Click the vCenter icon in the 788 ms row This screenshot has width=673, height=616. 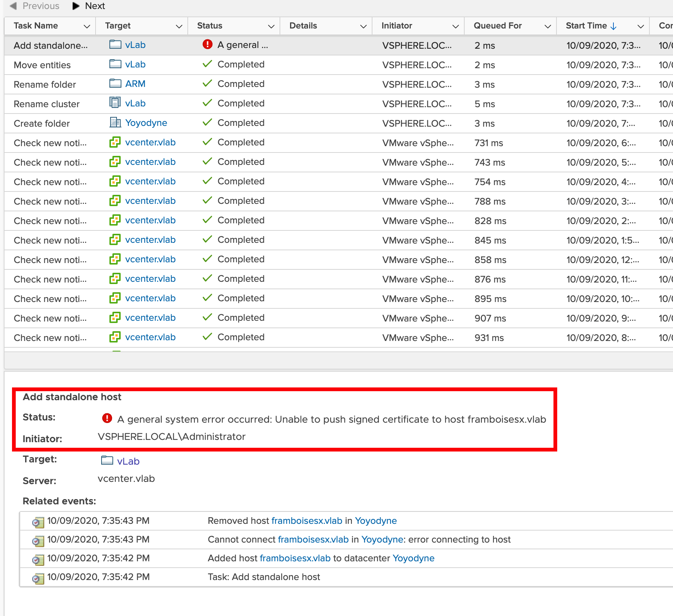pos(115,200)
